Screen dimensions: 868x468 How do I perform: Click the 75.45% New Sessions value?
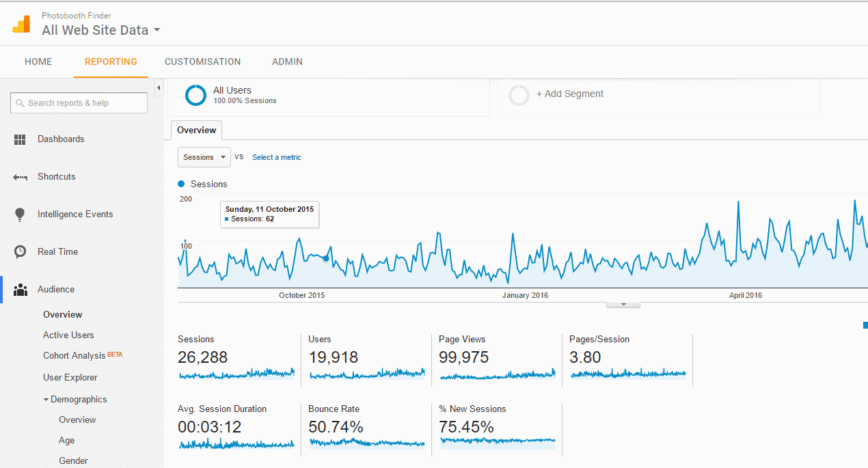tap(467, 427)
